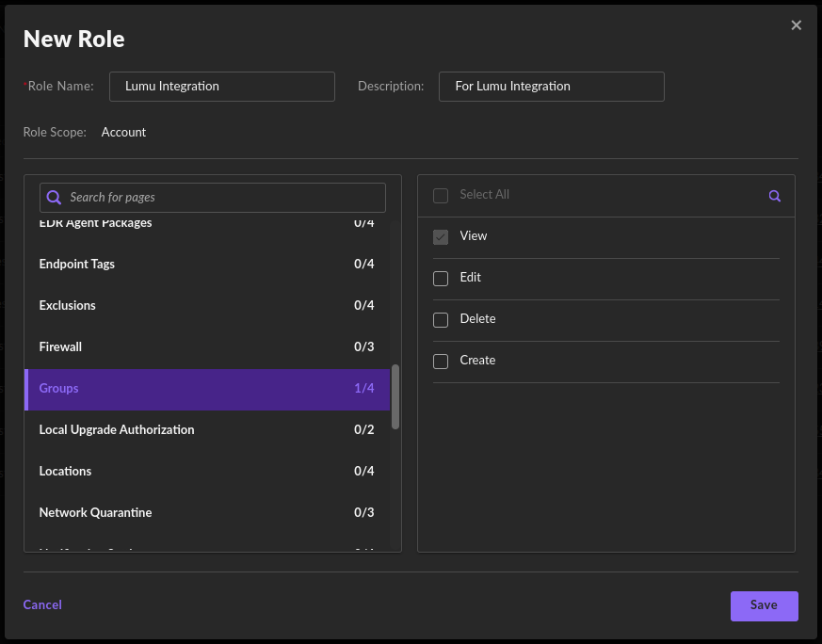Screen dimensions: 822x644
Task: Enable the Edit permission checkbox
Action: [x=441, y=279]
